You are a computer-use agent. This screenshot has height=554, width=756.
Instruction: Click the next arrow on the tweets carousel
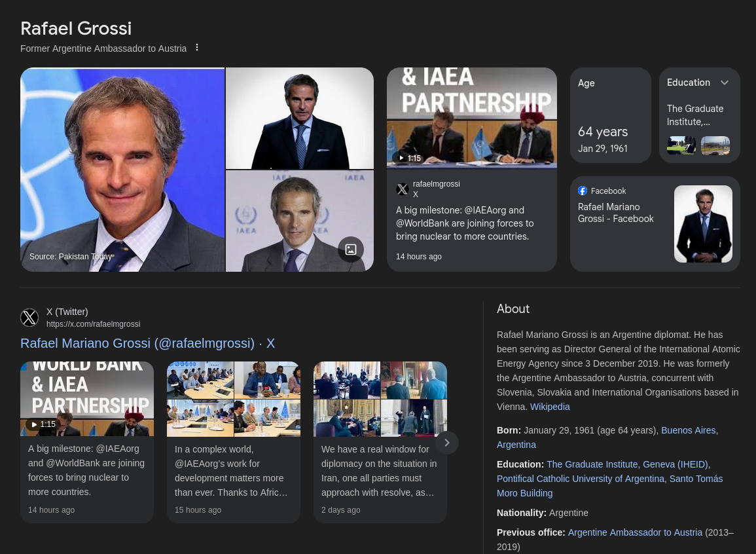click(x=447, y=443)
